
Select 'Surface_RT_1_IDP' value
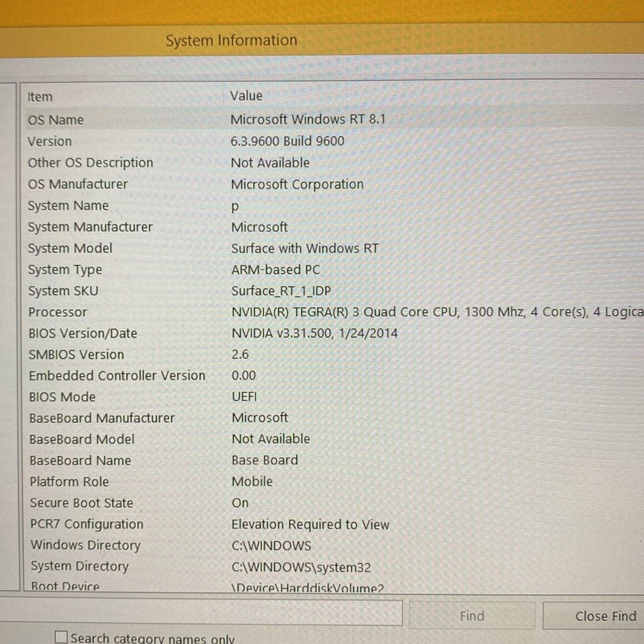coord(281,291)
